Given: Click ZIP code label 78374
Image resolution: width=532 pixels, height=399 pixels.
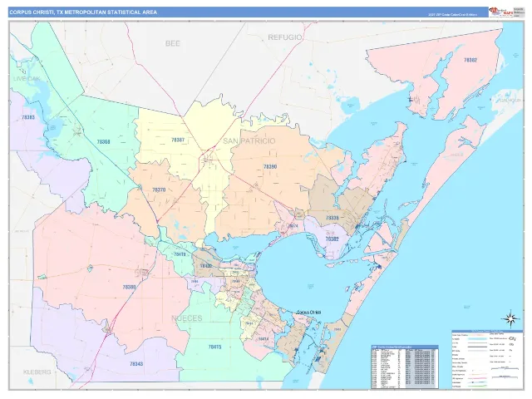Looking at the screenshot, I should (x=293, y=225).
